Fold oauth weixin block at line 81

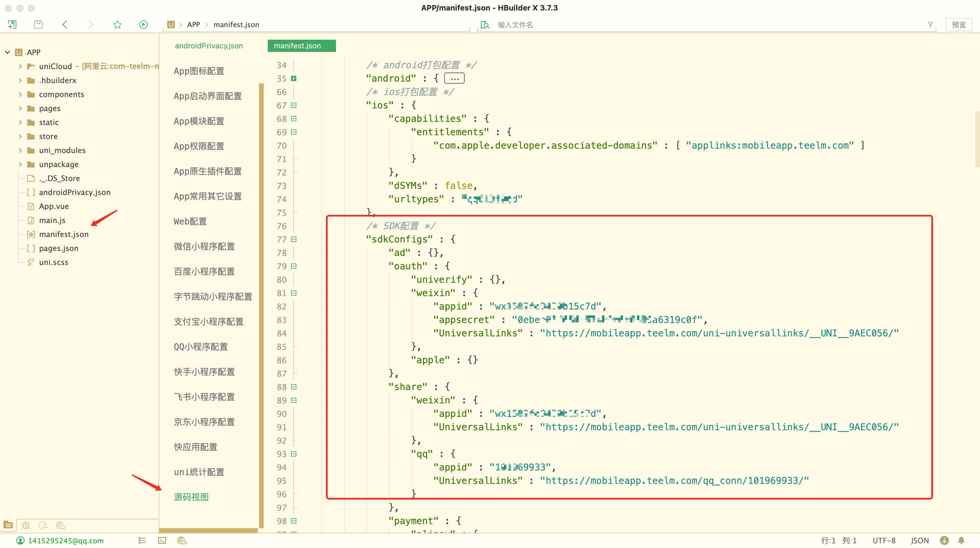(x=294, y=293)
